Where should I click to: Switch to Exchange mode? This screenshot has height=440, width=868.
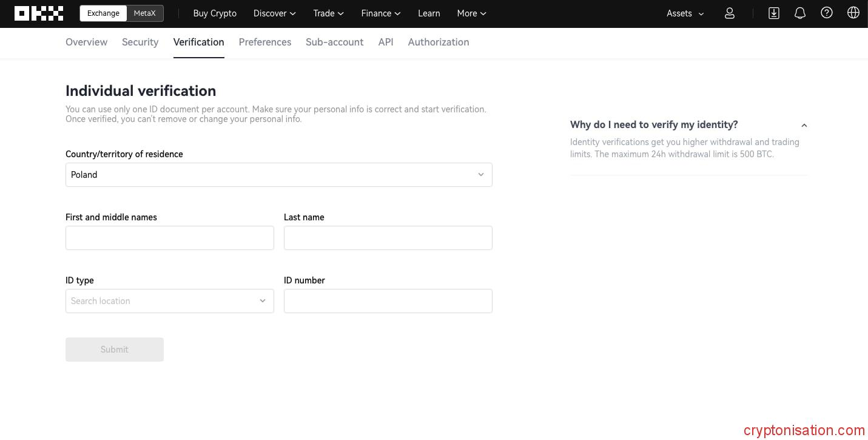click(x=103, y=13)
